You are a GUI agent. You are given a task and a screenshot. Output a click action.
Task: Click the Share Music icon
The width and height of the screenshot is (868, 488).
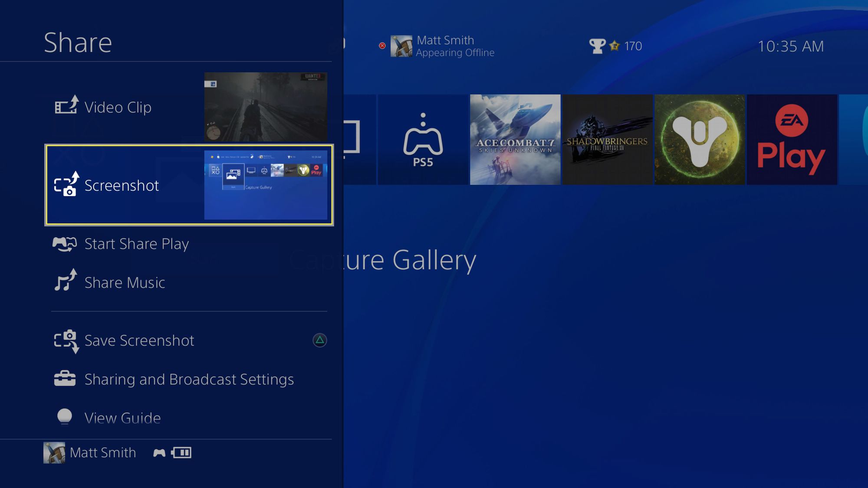coord(65,282)
